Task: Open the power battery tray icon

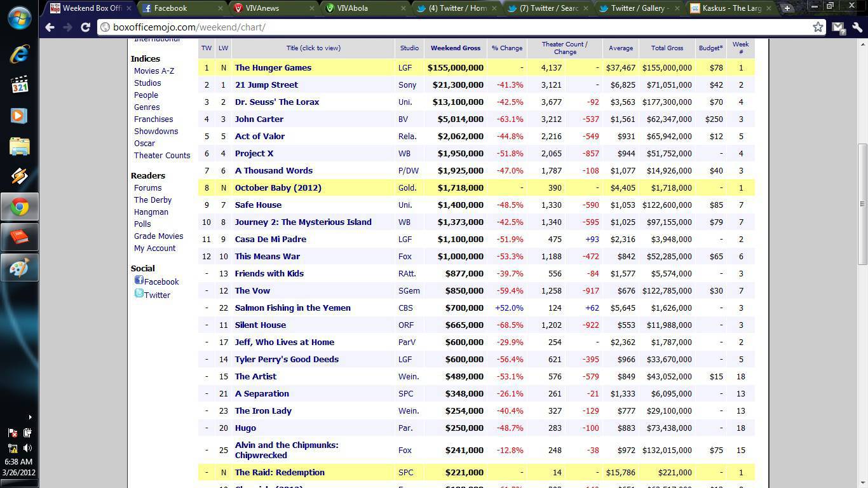Action: coord(27,433)
